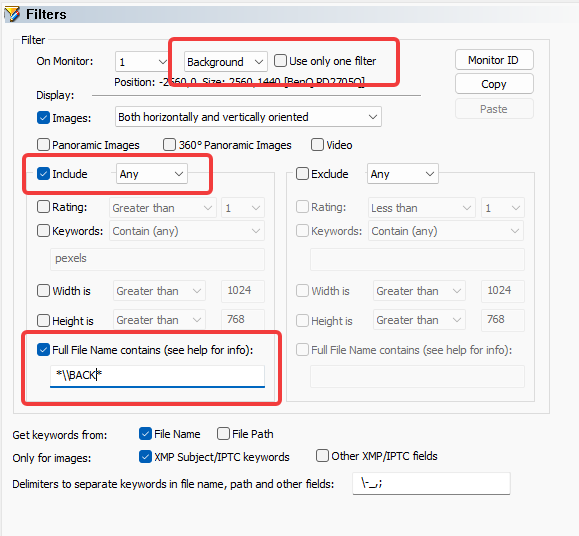Open Include Keywords Contain (any) dropdown
The image size is (579, 536).
187,231
